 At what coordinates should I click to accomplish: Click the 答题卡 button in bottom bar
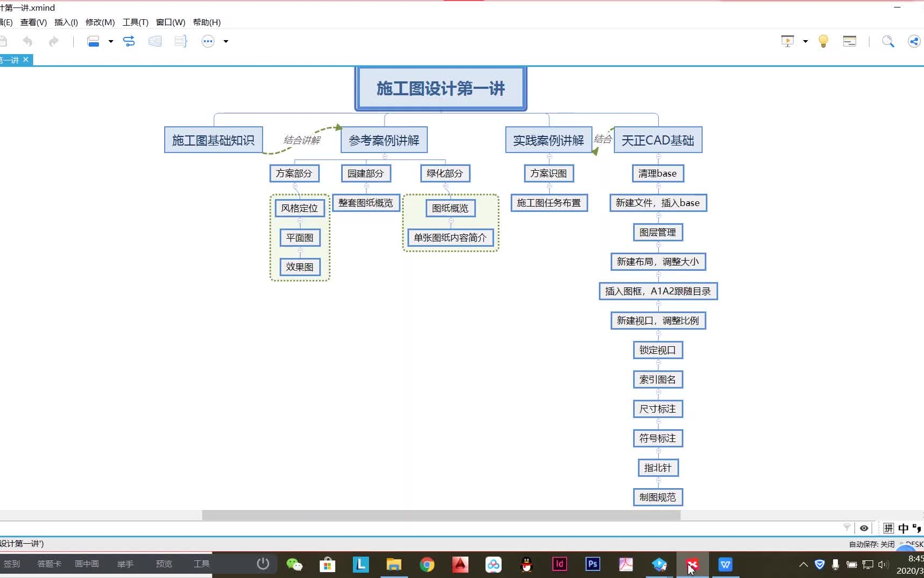pyautogui.click(x=49, y=564)
